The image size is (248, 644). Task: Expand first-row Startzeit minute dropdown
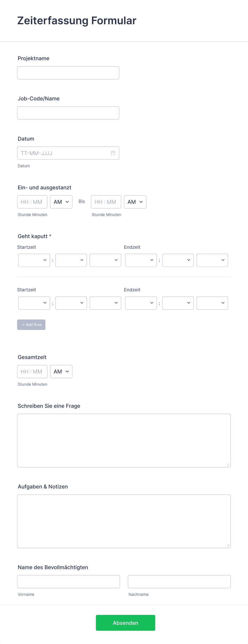point(71,260)
